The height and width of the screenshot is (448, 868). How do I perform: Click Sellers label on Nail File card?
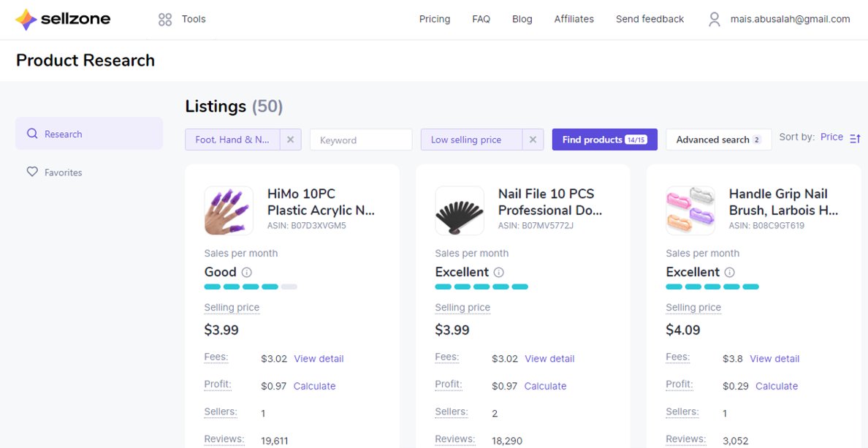point(451,412)
